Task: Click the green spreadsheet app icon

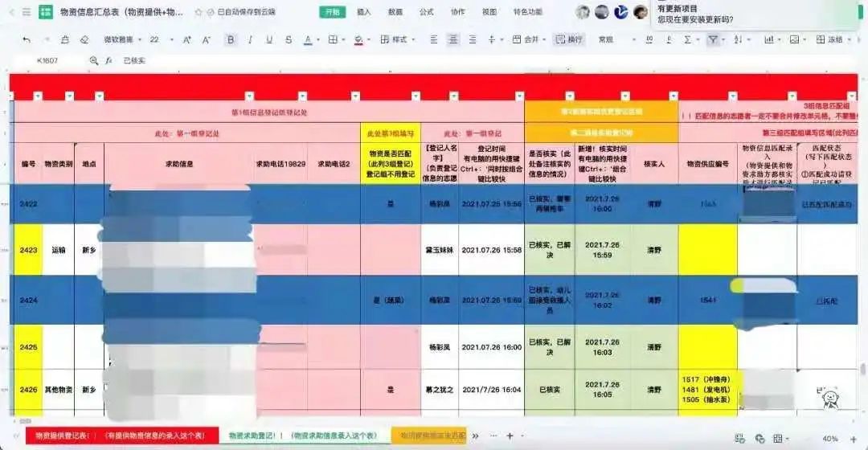Action: (45, 11)
